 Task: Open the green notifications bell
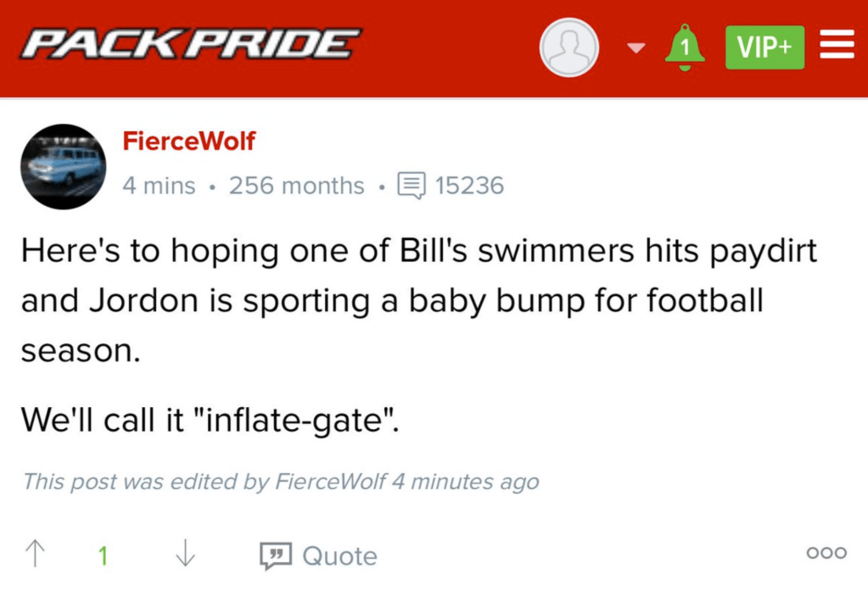pos(685,47)
